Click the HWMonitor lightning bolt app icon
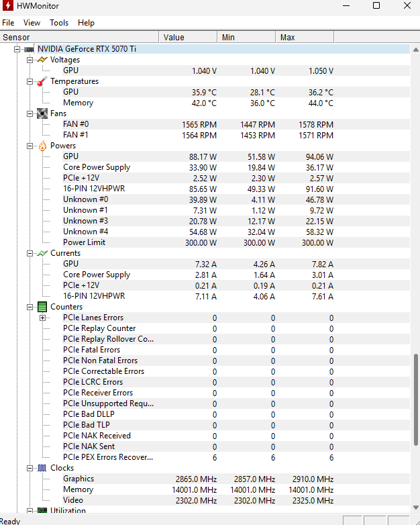This screenshot has height=525, width=420. 7,5
